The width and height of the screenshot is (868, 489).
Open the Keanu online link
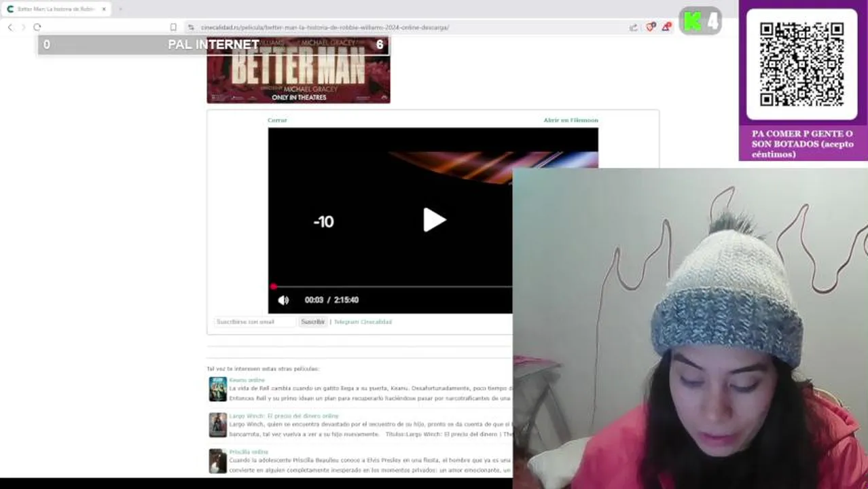[247, 380]
